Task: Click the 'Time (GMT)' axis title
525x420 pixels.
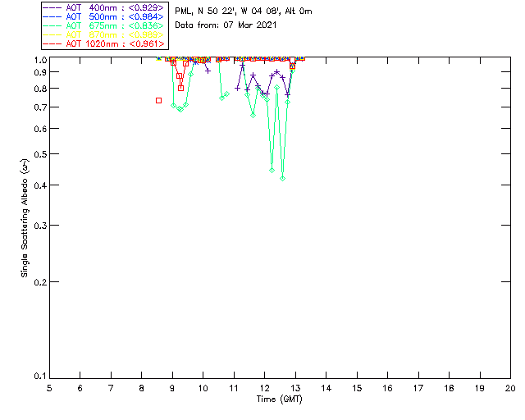Action: [x=279, y=399]
